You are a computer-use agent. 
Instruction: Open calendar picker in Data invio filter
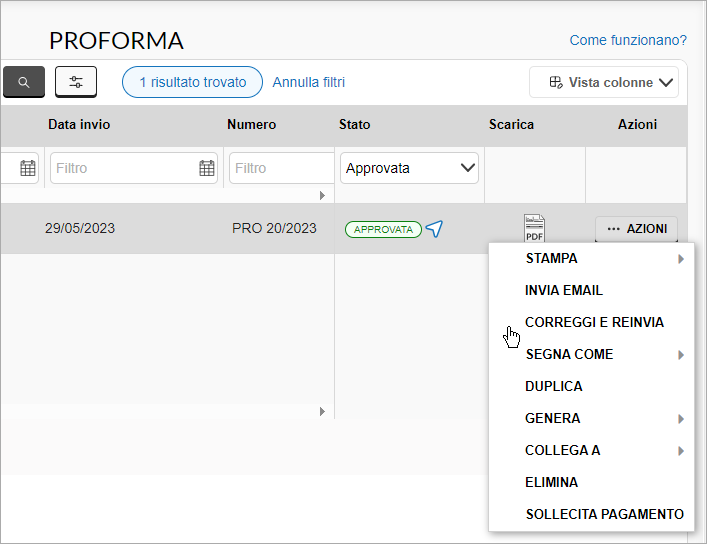pyautogui.click(x=207, y=168)
